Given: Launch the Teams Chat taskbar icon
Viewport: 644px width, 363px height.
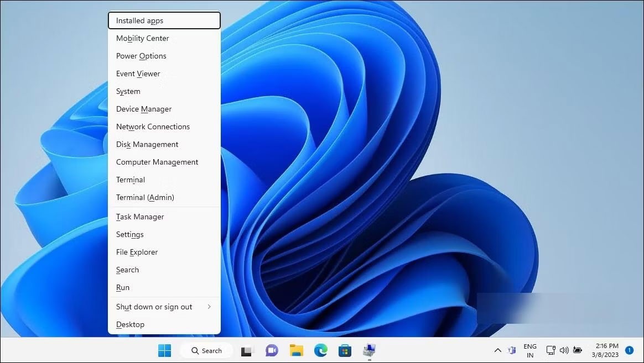Looking at the screenshot, I should coord(272,350).
